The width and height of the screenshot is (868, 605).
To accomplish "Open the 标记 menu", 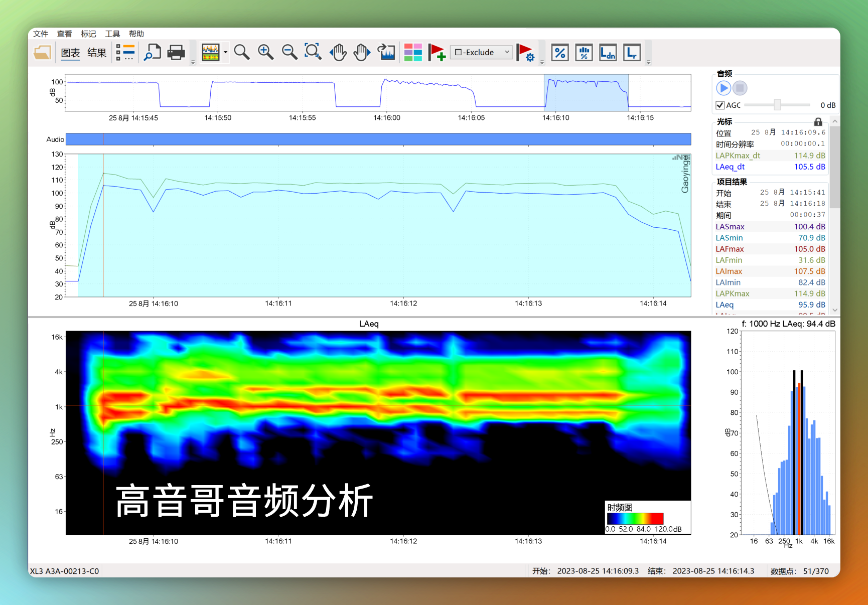I will [x=88, y=34].
